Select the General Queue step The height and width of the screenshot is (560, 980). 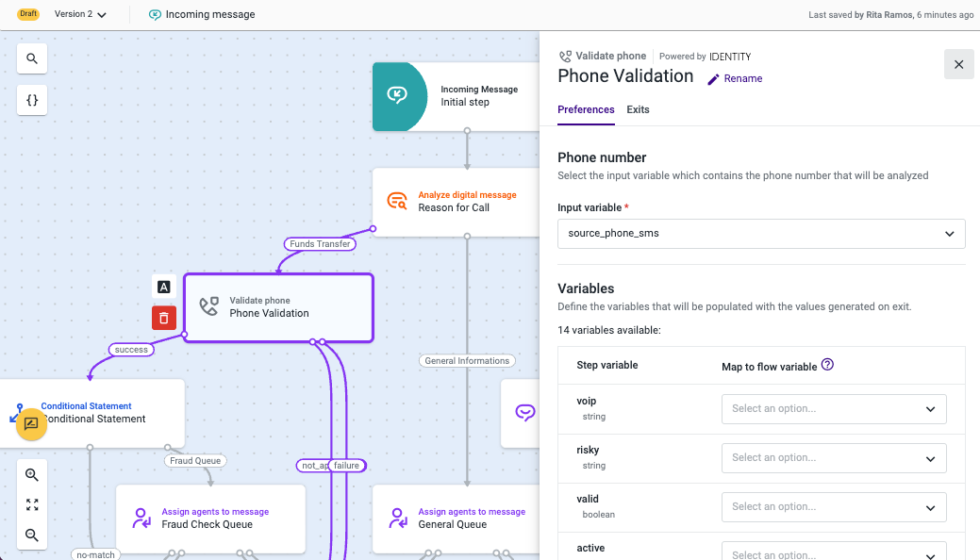(x=457, y=519)
